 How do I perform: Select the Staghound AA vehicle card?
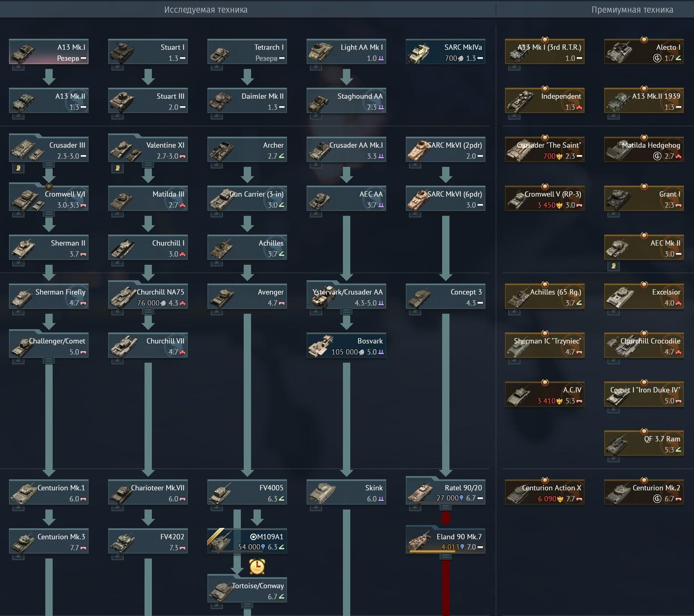point(346,101)
